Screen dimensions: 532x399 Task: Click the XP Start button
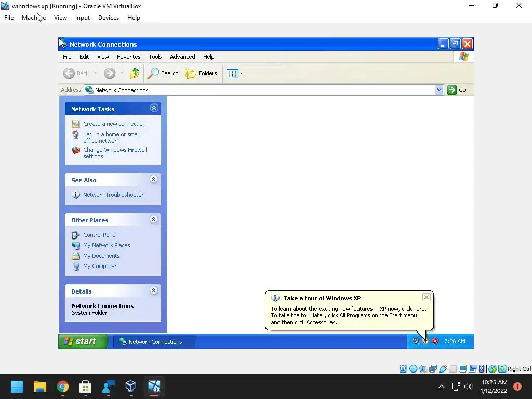83,341
